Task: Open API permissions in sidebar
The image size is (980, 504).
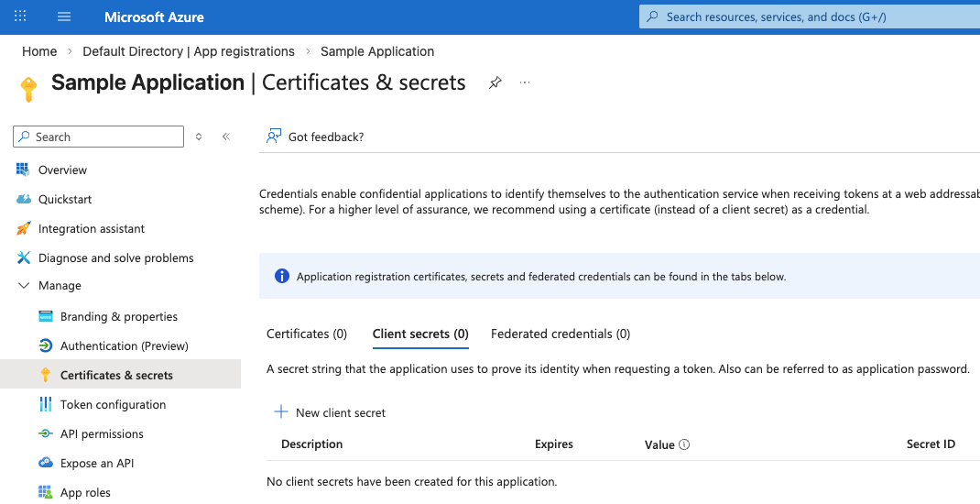Action: click(102, 433)
